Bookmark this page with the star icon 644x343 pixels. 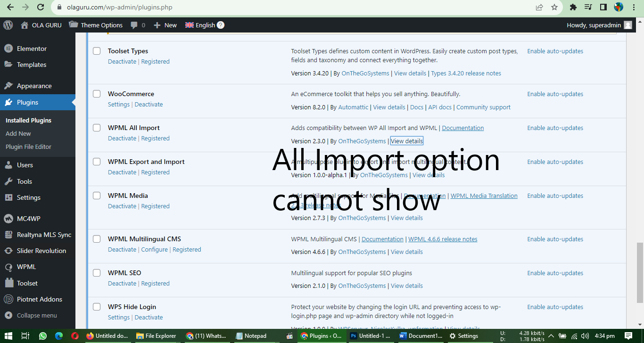click(x=554, y=7)
